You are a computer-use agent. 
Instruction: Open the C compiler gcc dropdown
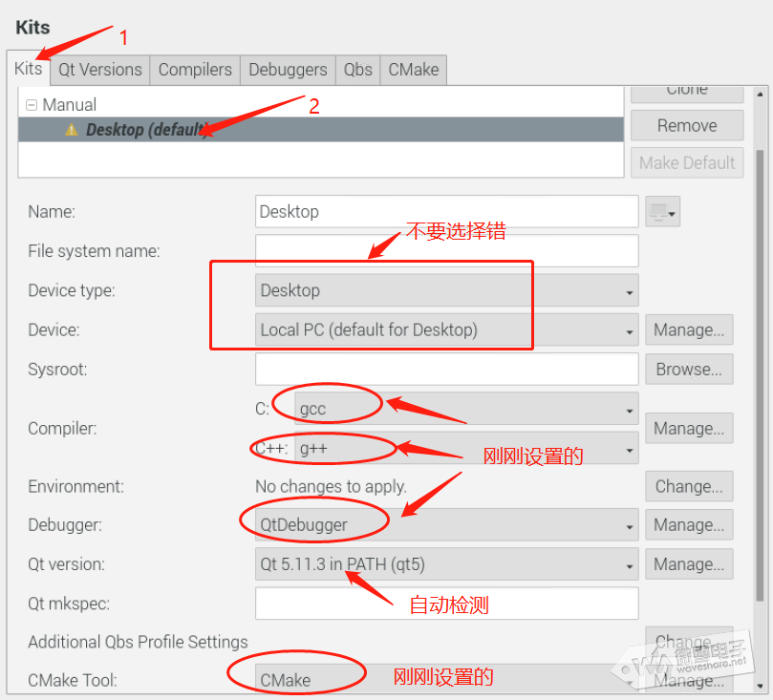[465, 409]
